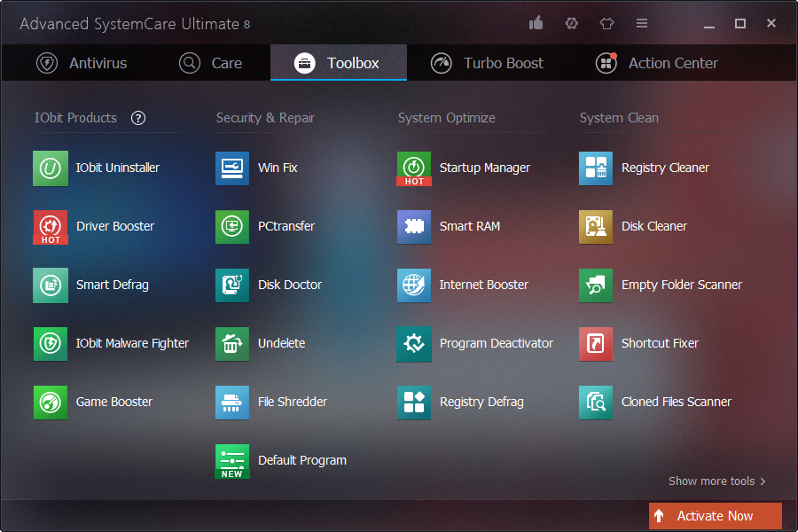Start Game Booster from its icon
798x532 pixels.
51,403
